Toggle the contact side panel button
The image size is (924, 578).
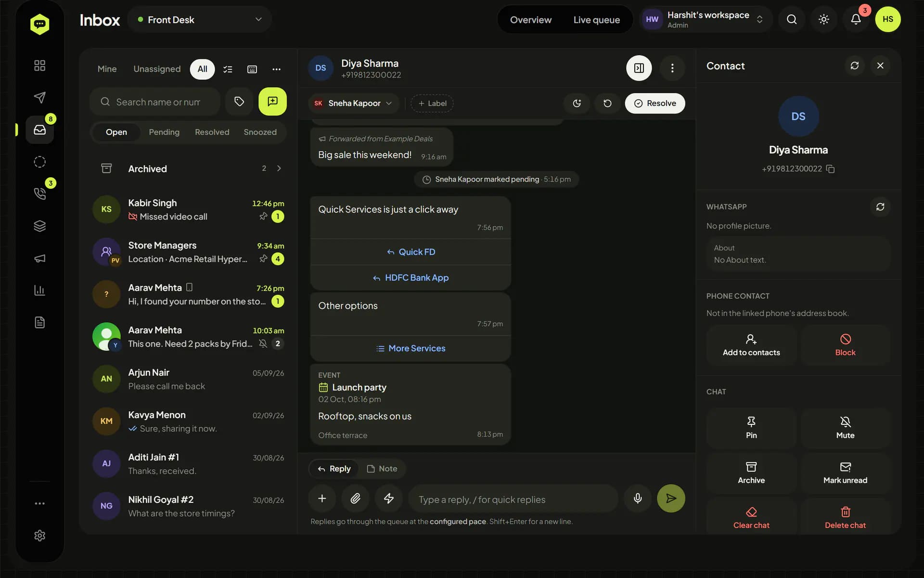(639, 68)
